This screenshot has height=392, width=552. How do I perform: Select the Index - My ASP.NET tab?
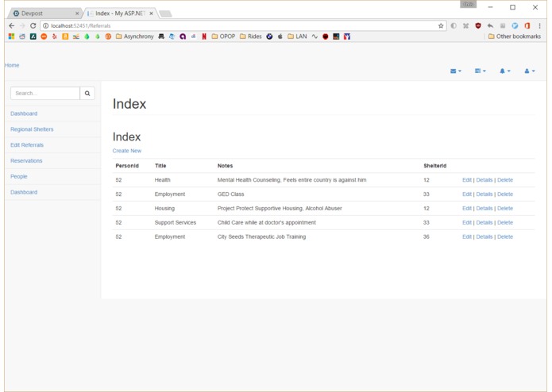tap(120, 13)
